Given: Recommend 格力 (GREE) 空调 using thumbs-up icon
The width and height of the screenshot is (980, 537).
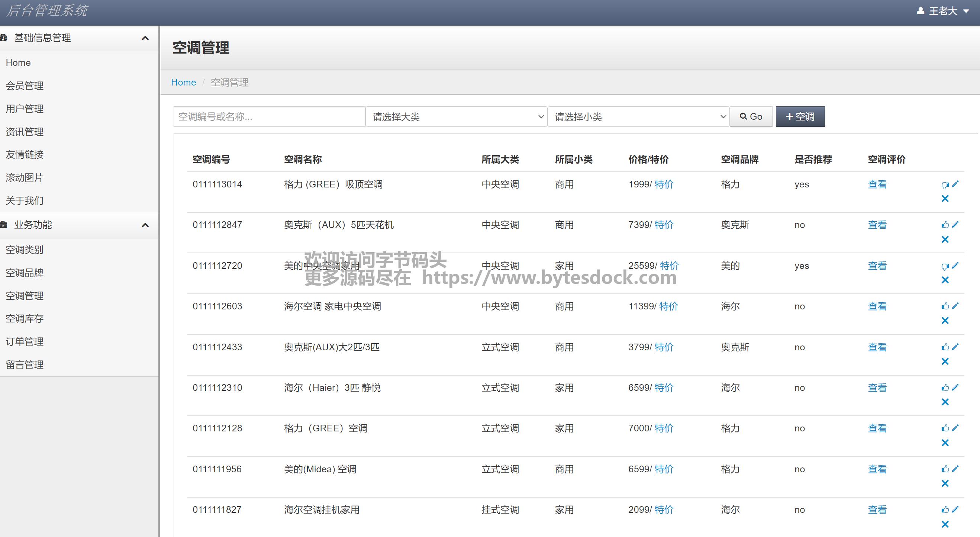Looking at the screenshot, I should 945,428.
